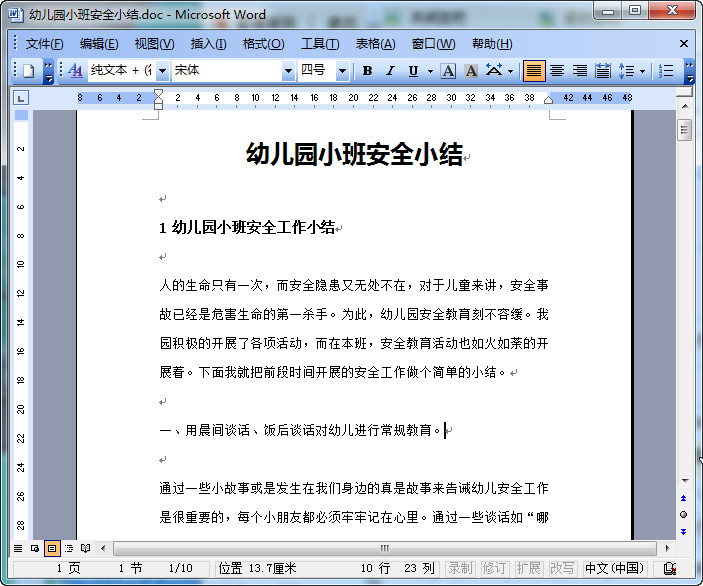The height and width of the screenshot is (586, 703).
Task: Center align the paragraph
Action: click(x=557, y=71)
